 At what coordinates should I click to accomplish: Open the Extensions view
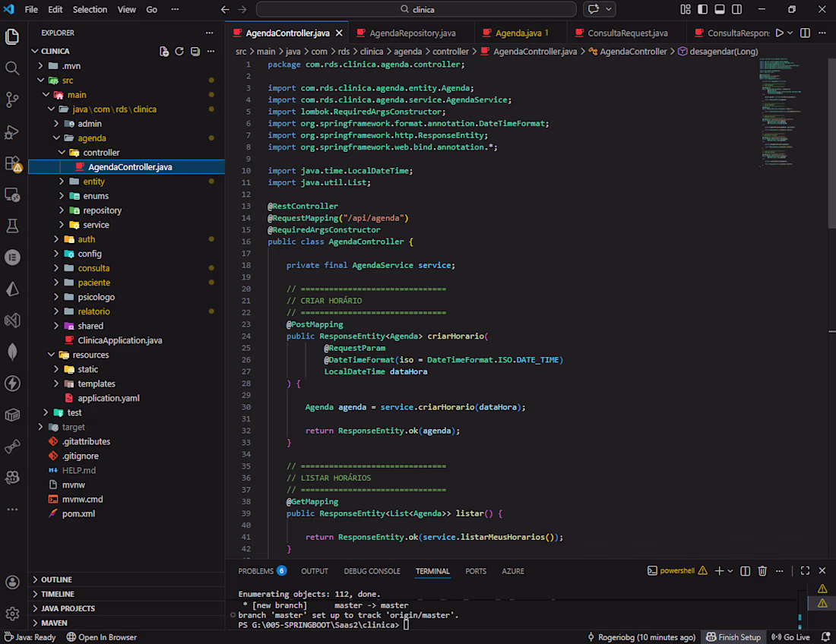tap(12, 163)
